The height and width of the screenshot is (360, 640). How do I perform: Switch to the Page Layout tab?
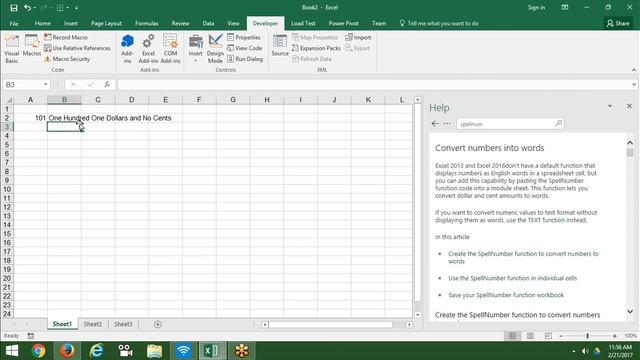click(x=106, y=23)
